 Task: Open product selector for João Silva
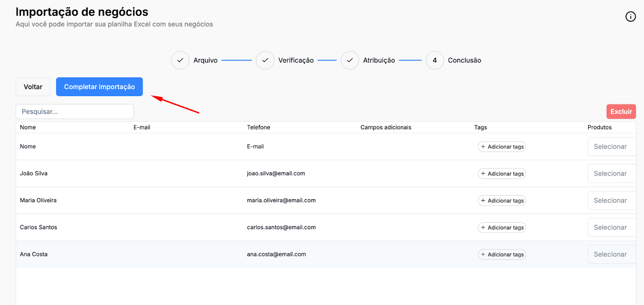click(x=611, y=174)
